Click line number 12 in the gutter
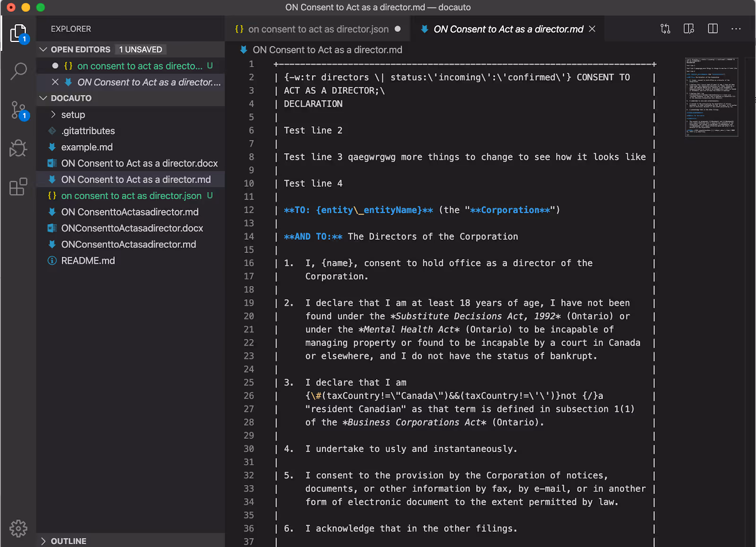756x547 pixels. (x=249, y=210)
